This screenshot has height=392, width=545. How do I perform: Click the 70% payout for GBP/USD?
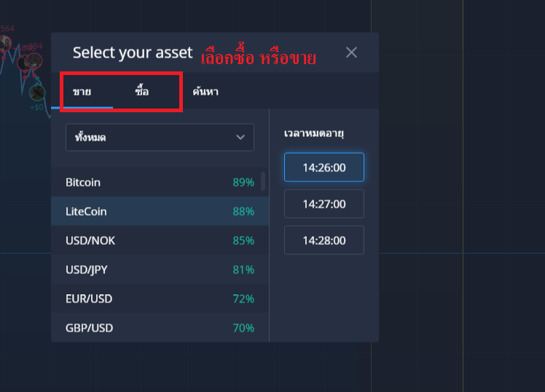coord(243,328)
